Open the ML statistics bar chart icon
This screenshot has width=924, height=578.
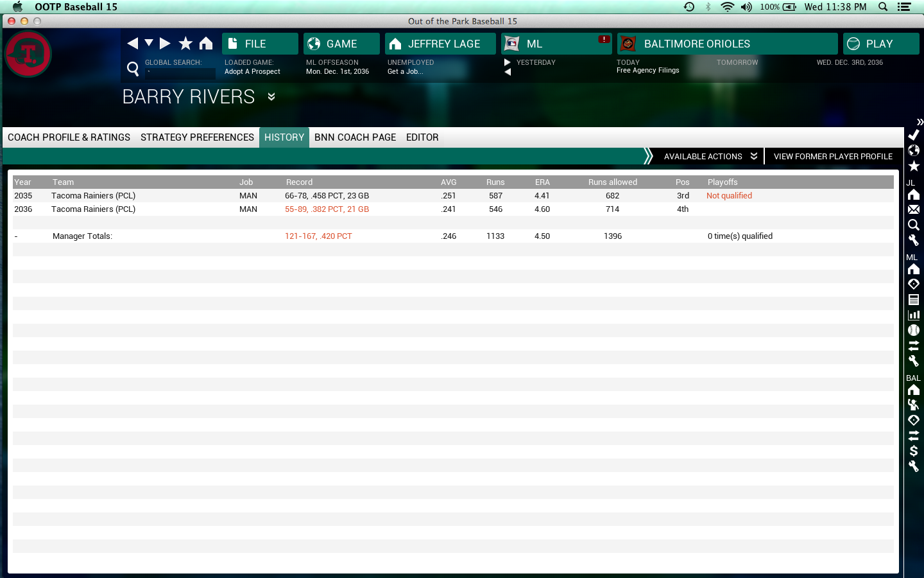point(914,315)
